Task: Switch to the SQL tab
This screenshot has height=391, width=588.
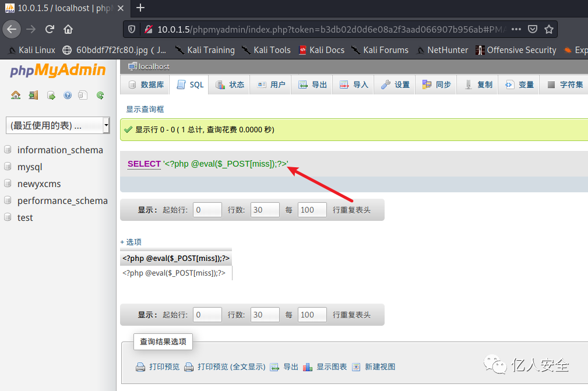Action: (x=190, y=84)
